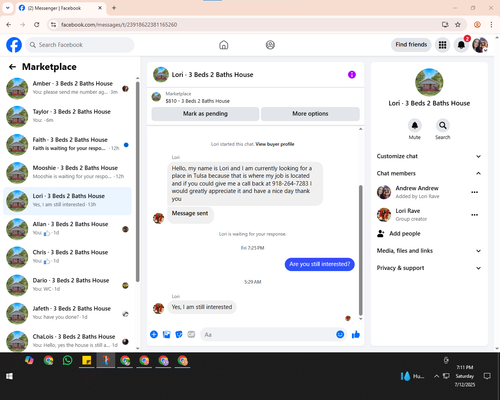Open Faith - 3 Beds 2 Baths conversation
The height and width of the screenshot is (400, 500).
coord(67,144)
